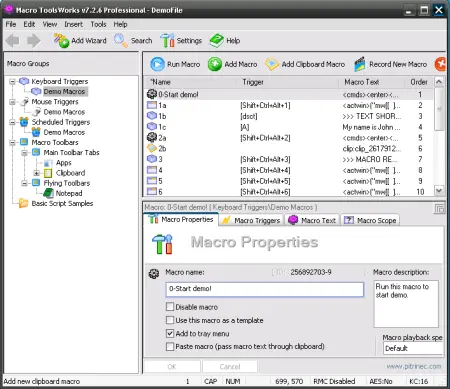Visit the www.pitrinec.com link
The height and width of the screenshot is (389, 450).
414,366
